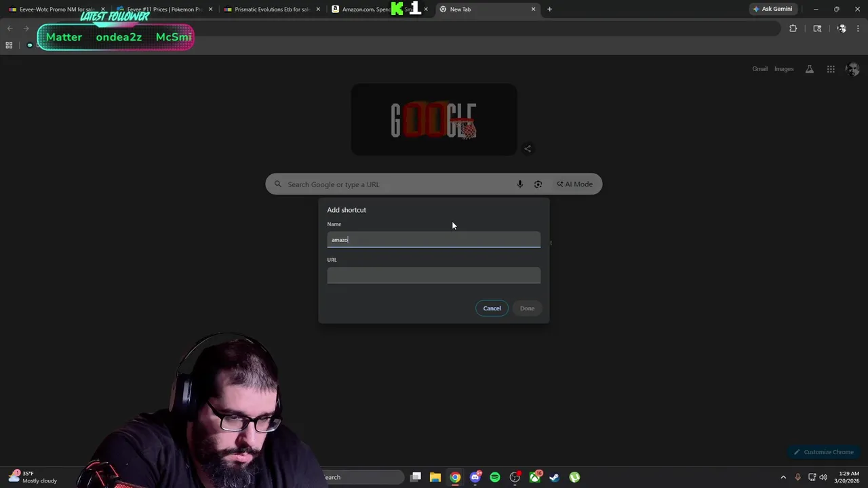Image resolution: width=868 pixels, height=488 pixels.
Task: Open Discord from the taskbar
Action: point(475,477)
